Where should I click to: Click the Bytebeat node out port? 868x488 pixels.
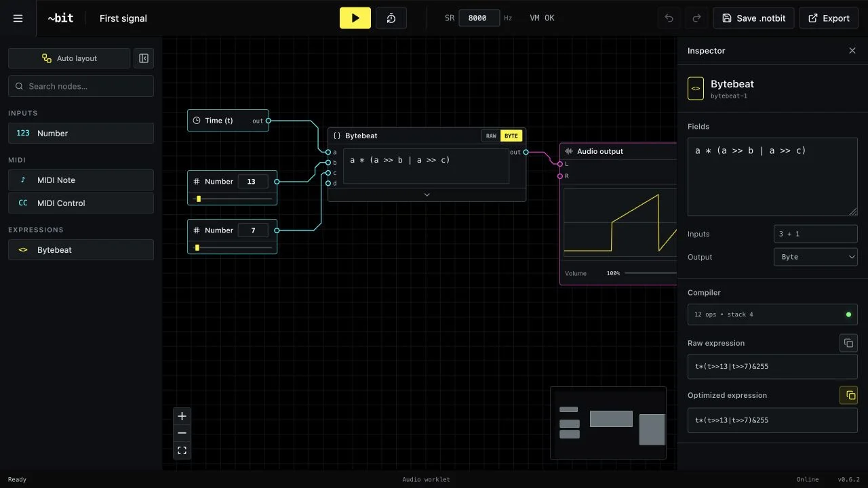coord(526,152)
